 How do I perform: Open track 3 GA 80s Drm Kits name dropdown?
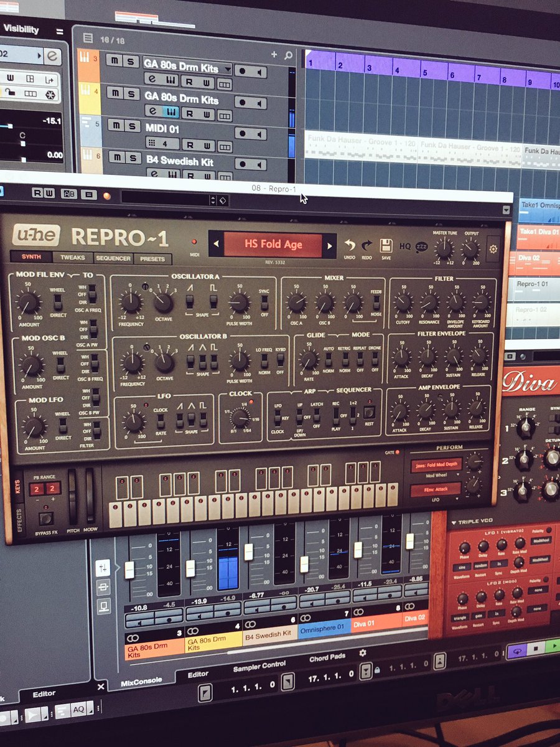[228, 68]
